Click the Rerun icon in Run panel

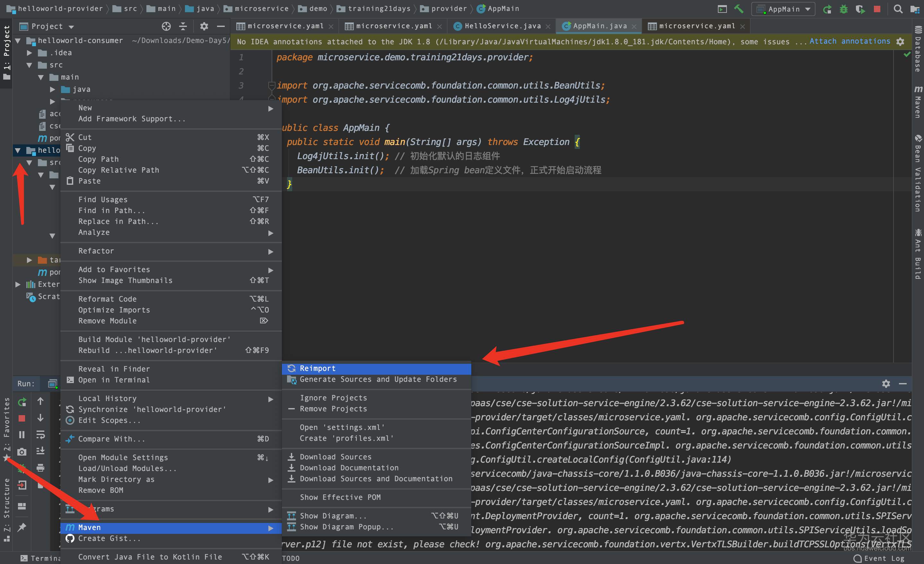coord(22,402)
